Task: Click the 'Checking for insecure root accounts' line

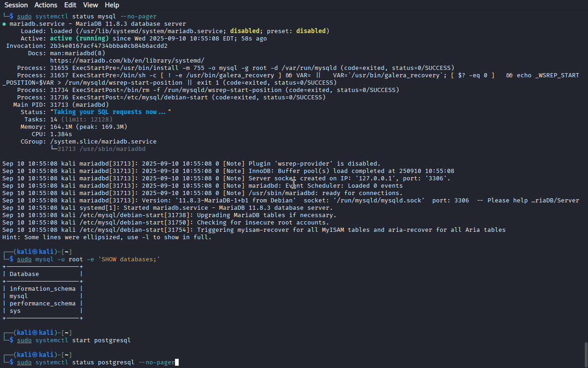Action: point(166,223)
